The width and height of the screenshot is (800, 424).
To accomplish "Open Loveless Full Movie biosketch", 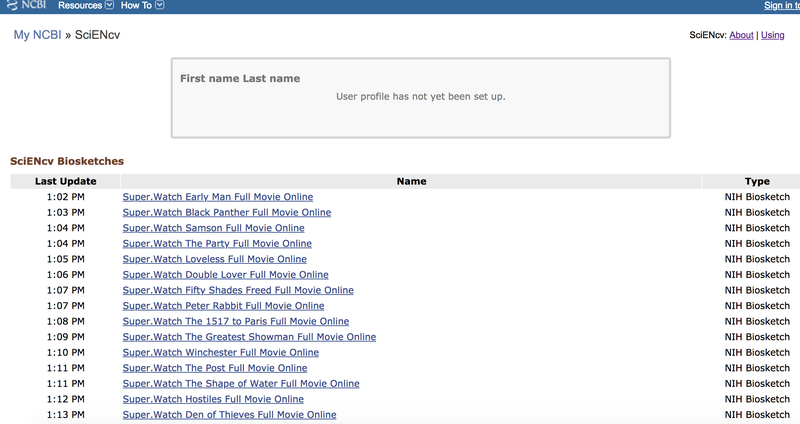I will 214,259.
